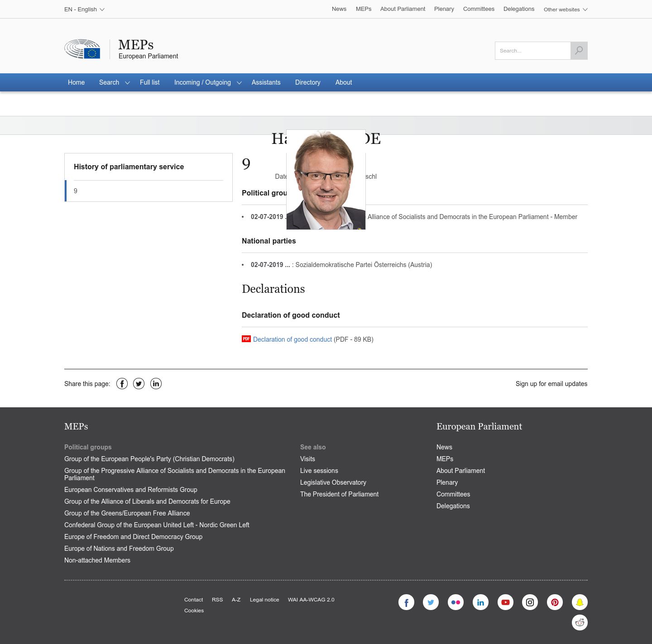This screenshot has width=652, height=644.
Task: Open footer Instagram social icon
Action: (530, 602)
